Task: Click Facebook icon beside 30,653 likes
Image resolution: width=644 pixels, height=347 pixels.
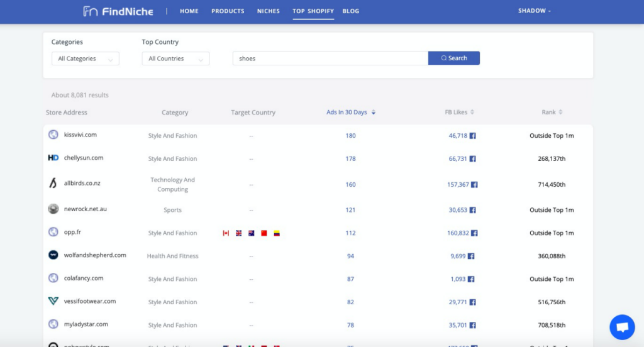Action: pos(473,210)
